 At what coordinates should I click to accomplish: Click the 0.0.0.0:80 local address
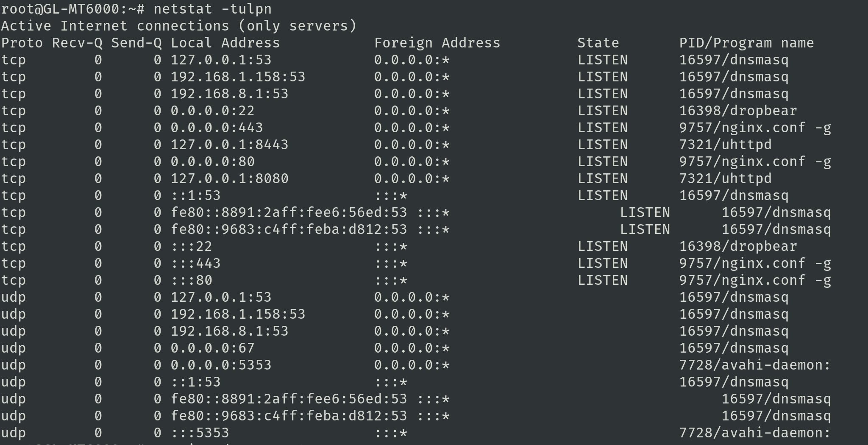click(x=212, y=161)
